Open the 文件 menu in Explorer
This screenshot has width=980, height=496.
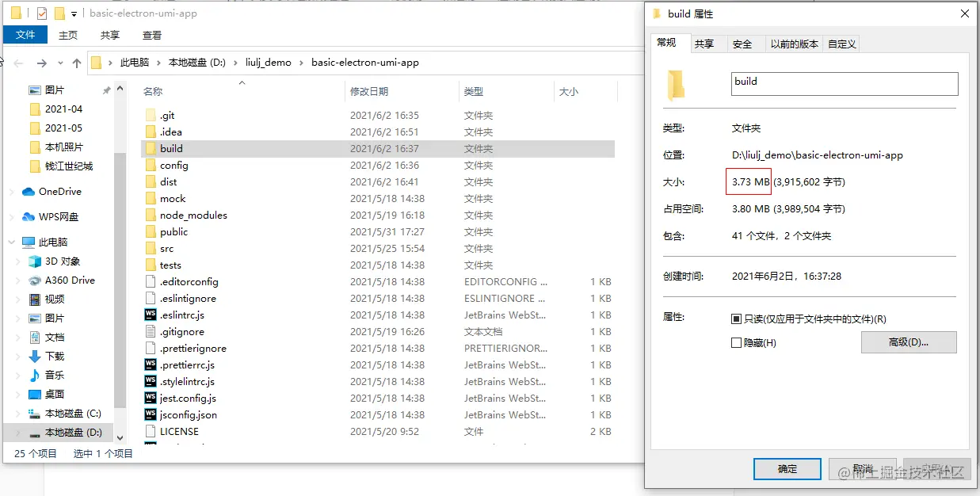click(25, 35)
